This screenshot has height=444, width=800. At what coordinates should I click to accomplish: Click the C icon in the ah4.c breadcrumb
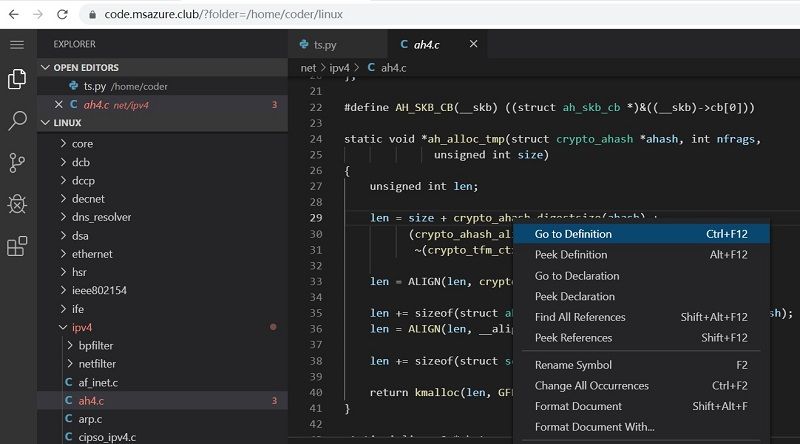(371, 67)
